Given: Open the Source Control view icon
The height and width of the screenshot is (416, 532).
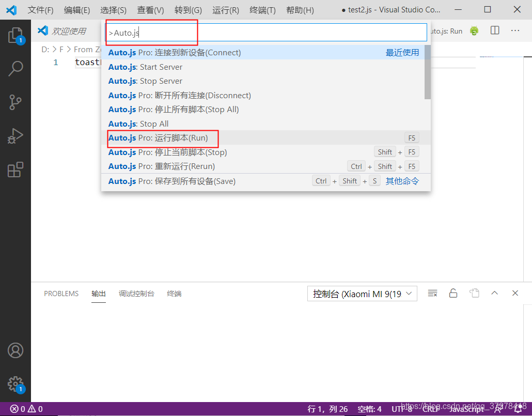Looking at the screenshot, I should click(x=15, y=102).
